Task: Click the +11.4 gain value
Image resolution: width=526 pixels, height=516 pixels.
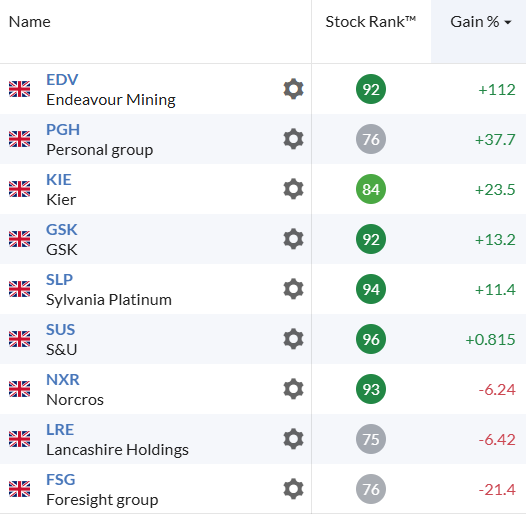Action: point(495,290)
